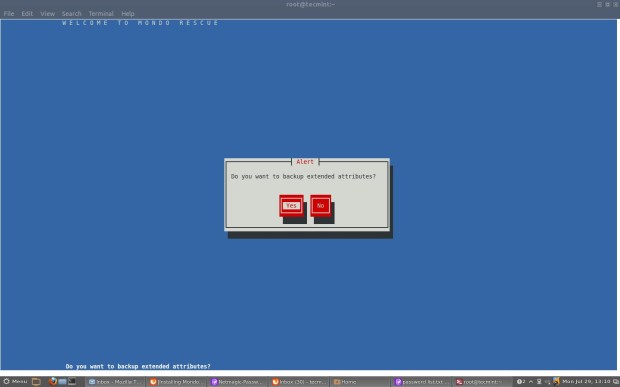Switch to the Installing Mondo browser window
The image size is (620, 387).
tap(176, 382)
